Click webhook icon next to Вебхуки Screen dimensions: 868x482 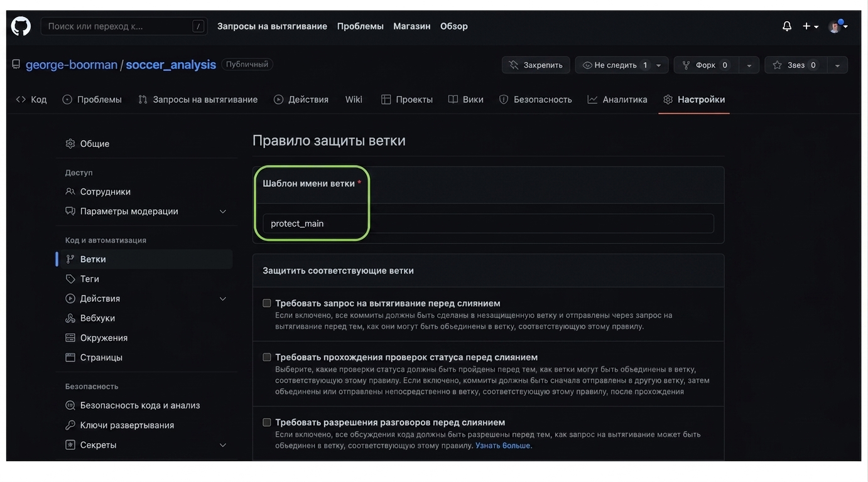70,318
